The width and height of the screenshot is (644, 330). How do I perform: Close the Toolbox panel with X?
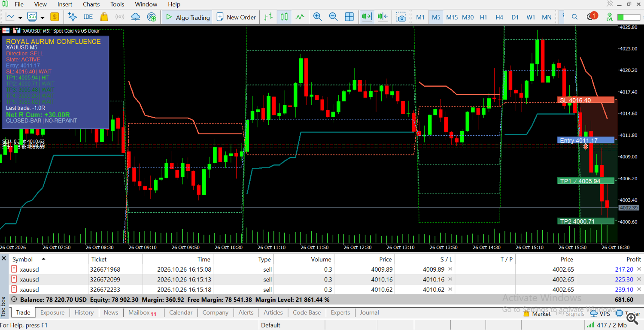4,259
